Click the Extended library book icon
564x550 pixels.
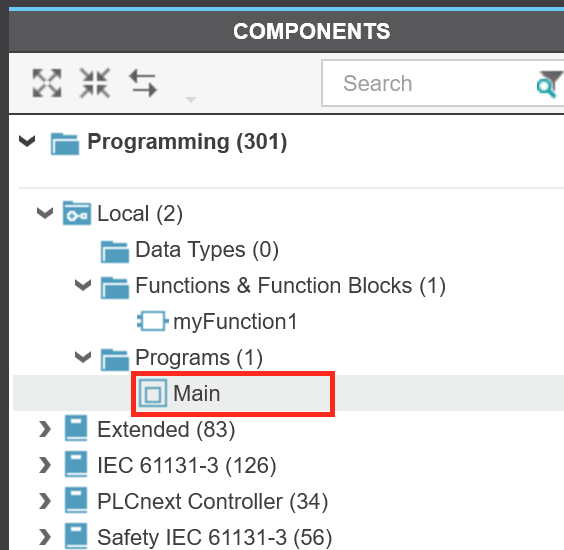tap(76, 428)
